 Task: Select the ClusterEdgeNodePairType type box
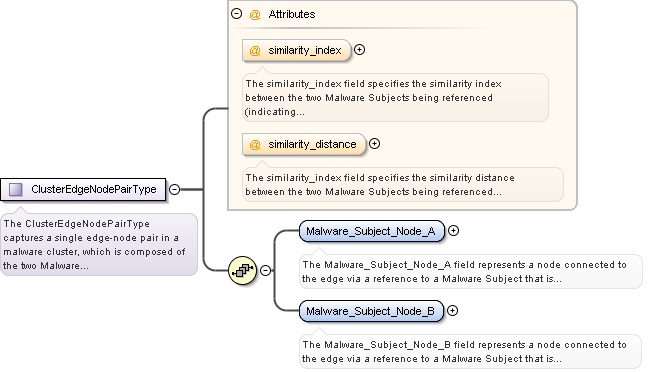tap(83, 190)
